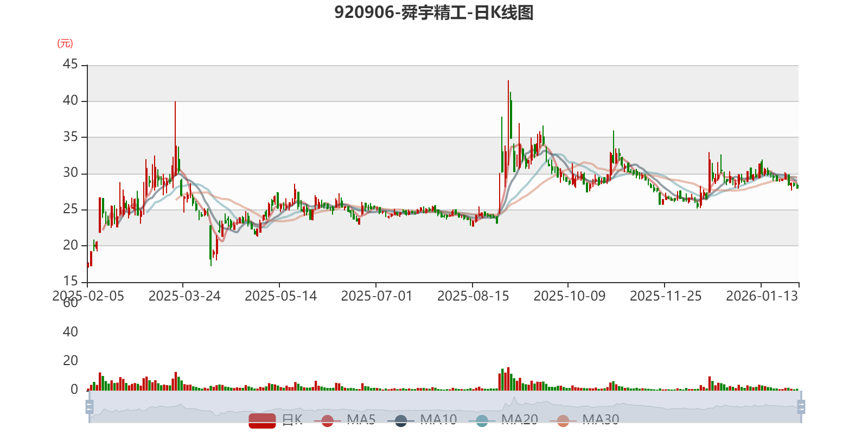The width and height of the screenshot is (868, 434).
Task: Click the 2025-02-05 date label
Action: pos(88,296)
